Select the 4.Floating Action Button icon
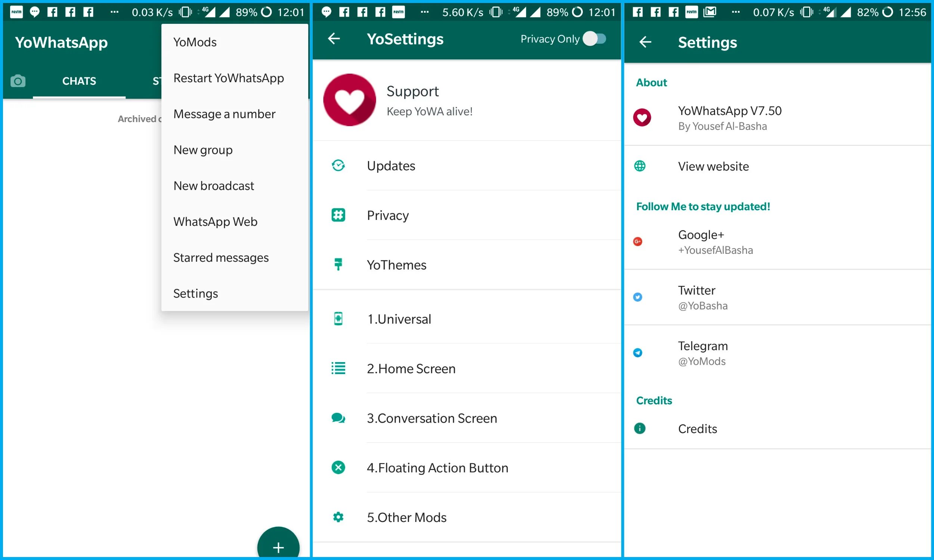This screenshot has height=560, width=934. (x=339, y=467)
